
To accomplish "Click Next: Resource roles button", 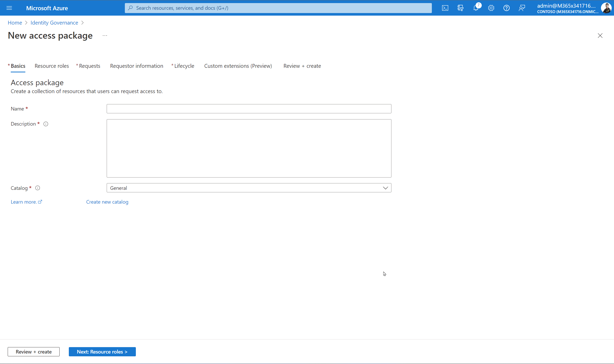I will (x=102, y=352).
